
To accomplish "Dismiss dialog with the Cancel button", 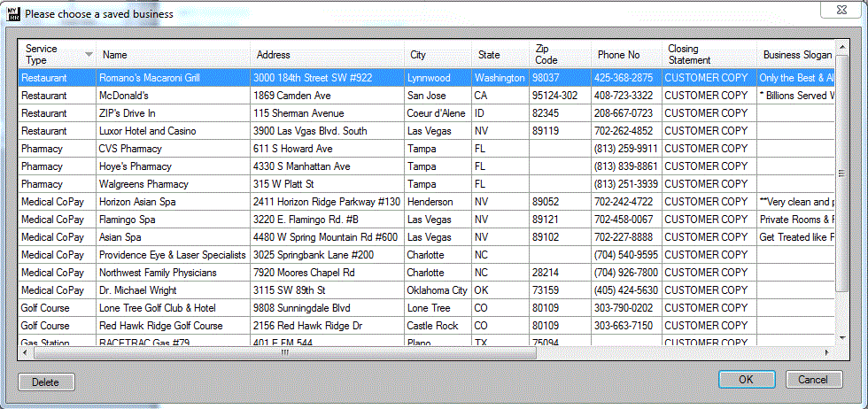I will coord(814,380).
